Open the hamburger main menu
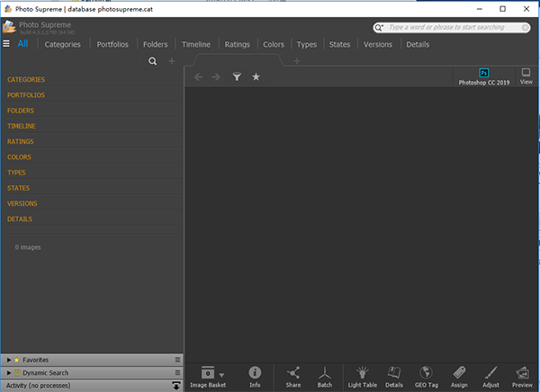 pos(6,43)
